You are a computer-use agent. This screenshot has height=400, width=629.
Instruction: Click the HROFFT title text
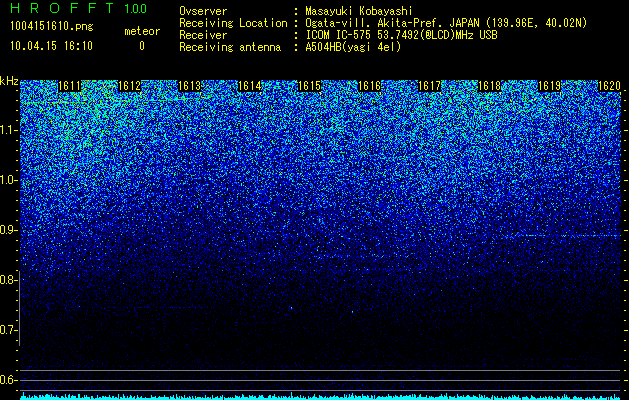62,8
